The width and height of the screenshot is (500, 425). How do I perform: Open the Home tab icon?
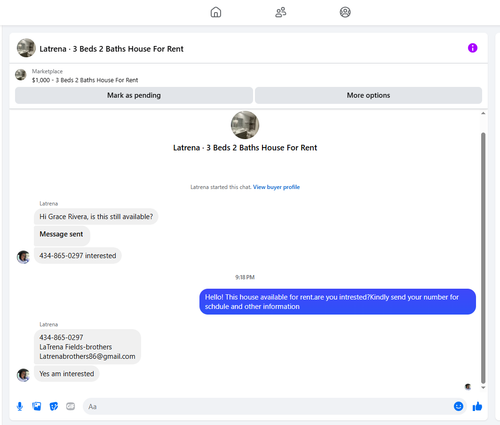tap(216, 12)
